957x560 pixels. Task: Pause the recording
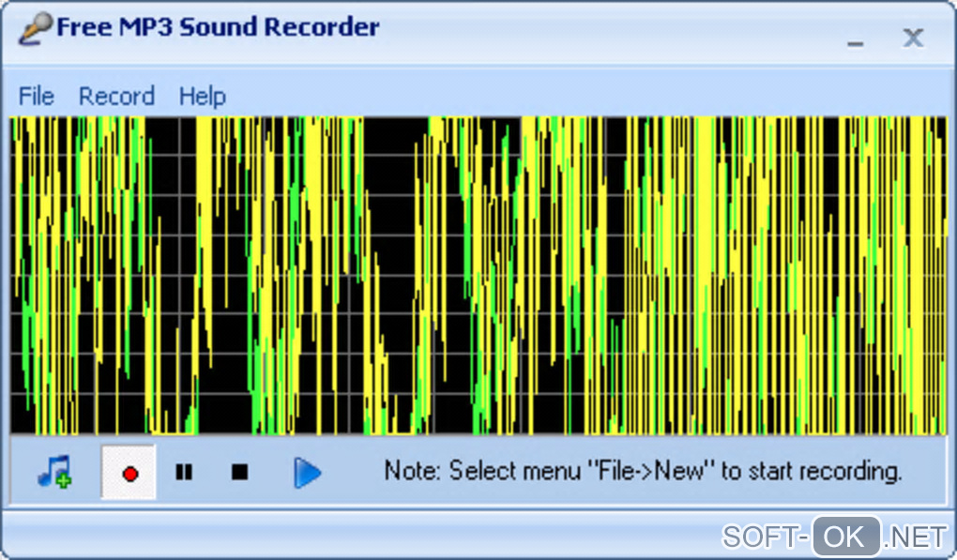coord(184,472)
